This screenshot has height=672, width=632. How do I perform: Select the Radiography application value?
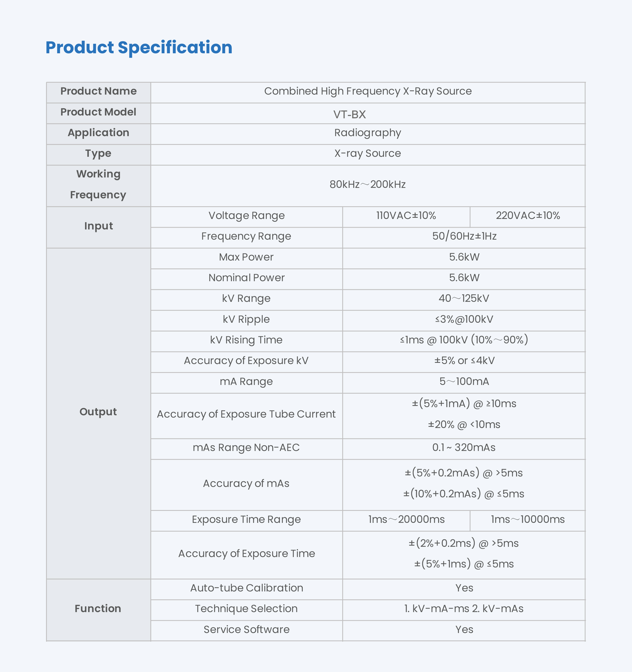(368, 133)
